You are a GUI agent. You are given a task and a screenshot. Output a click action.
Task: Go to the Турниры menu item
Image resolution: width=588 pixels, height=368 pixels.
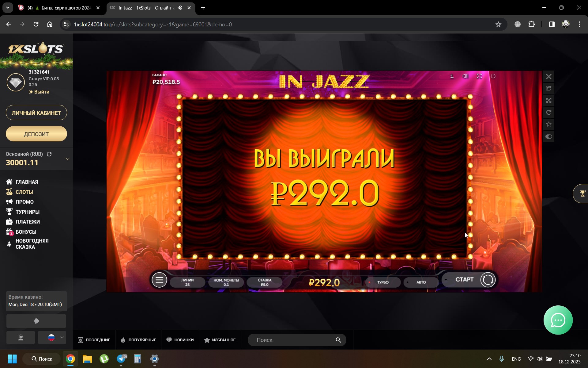pyautogui.click(x=27, y=212)
